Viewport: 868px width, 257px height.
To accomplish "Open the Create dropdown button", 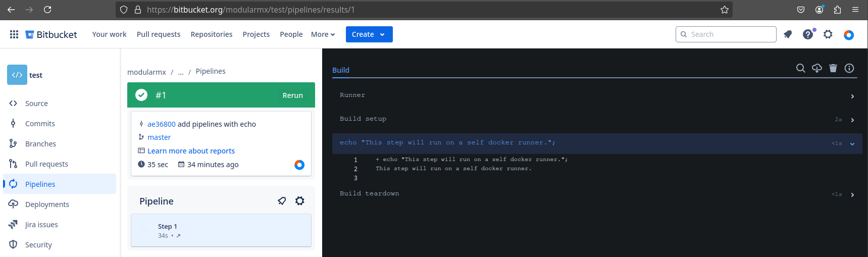I will coord(369,34).
